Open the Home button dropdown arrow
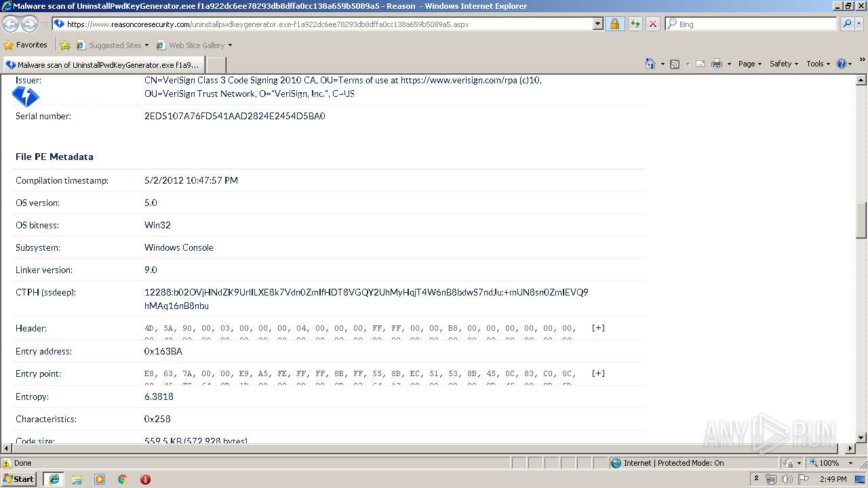 [x=661, y=64]
